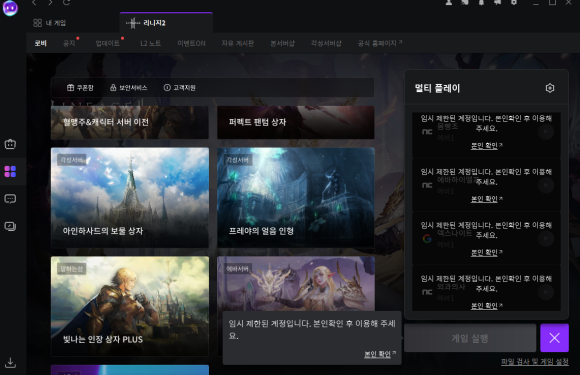The width and height of the screenshot is (580, 375).
Task: Open 프레야의 얼음 인형 card
Action: (296, 197)
